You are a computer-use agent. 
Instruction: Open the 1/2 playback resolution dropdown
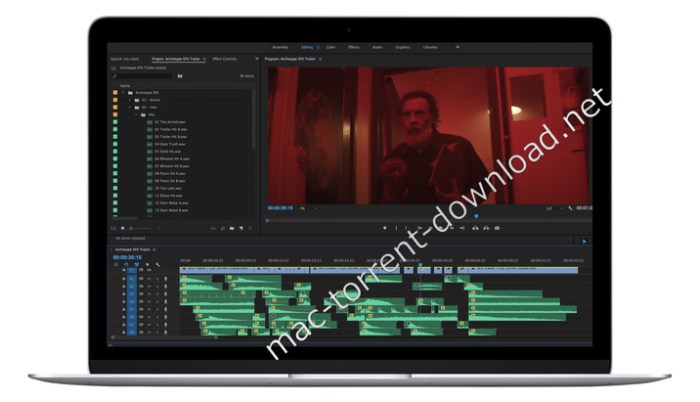coord(554,208)
